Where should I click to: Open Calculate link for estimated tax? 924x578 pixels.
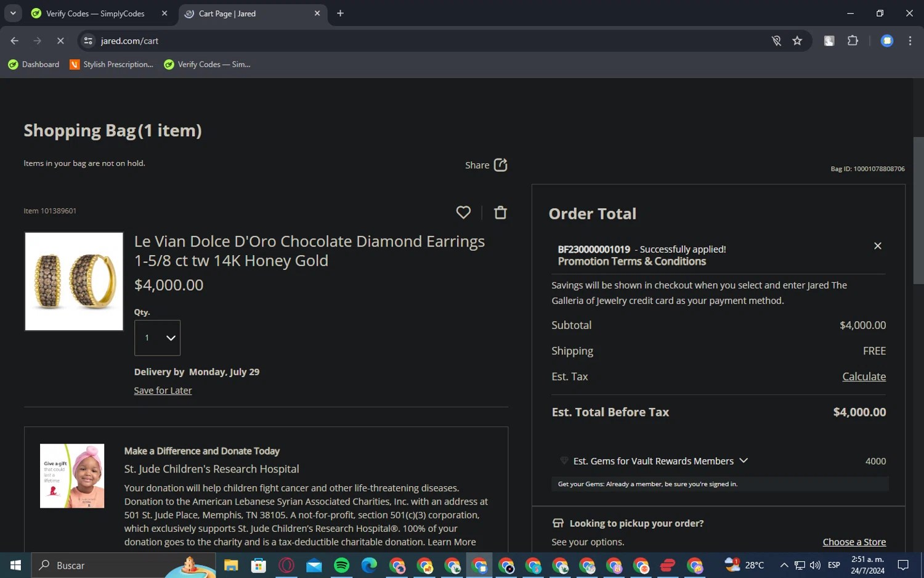point(864,377)
